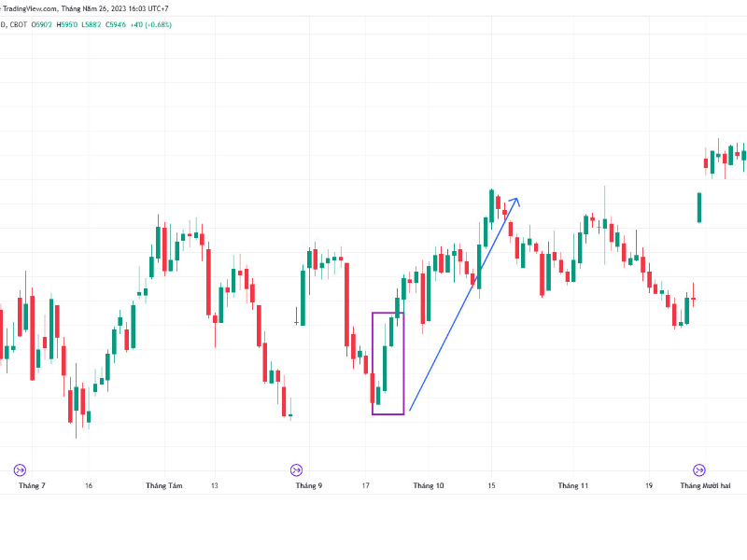This screenshot has width=747, height=560.
Task: Click the CBOT exchange label
Action: coord(18,24)
